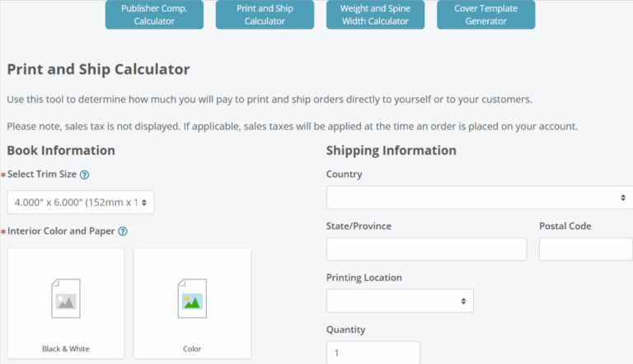
Task: Open the Publisher Comp. Calculator tab
Action: (x=154, y=15)
